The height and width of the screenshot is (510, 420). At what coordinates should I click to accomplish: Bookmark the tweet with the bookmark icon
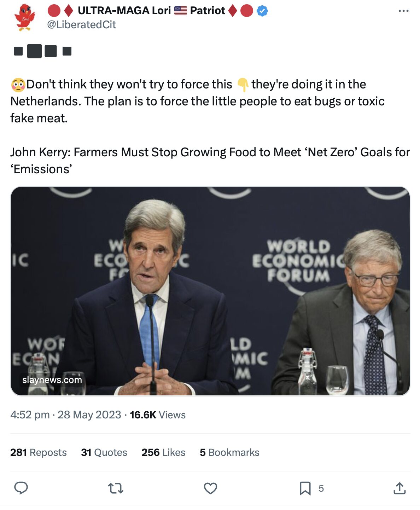pos(305,488)
